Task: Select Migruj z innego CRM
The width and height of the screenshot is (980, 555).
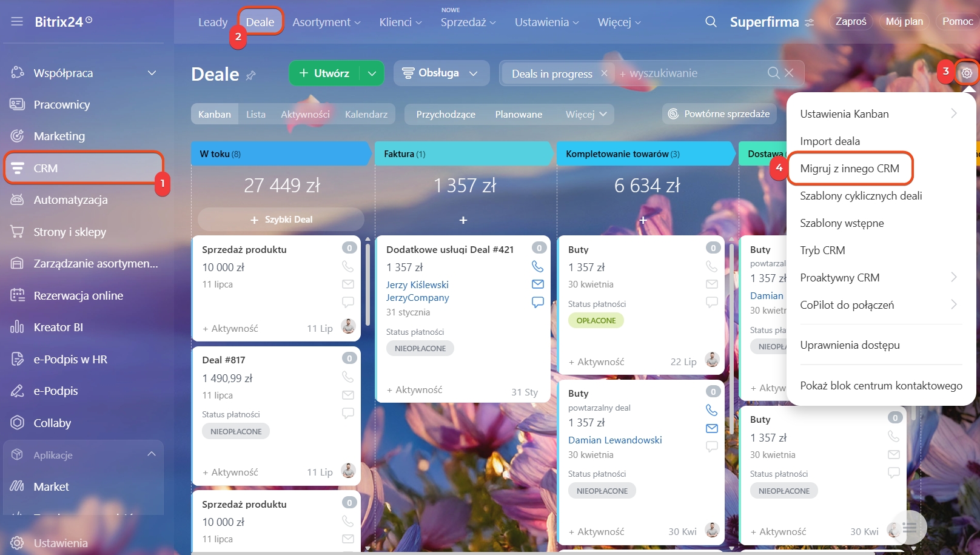Action: click(850, 168)
